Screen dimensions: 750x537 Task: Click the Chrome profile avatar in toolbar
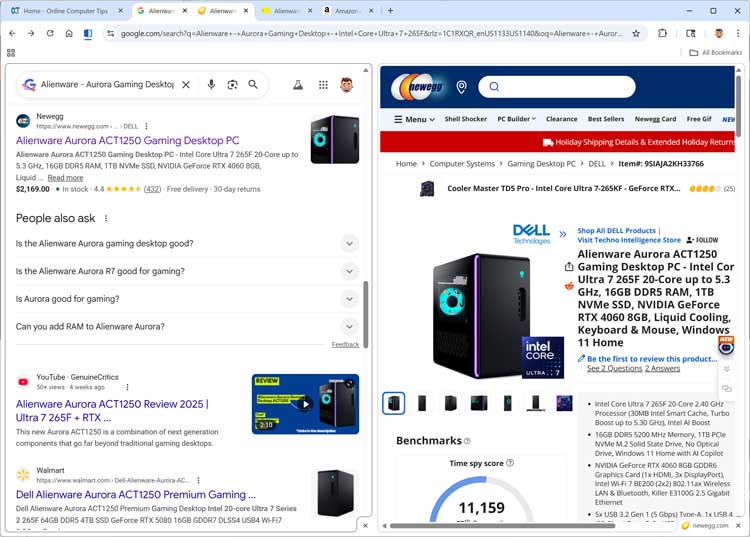[718, 33]
